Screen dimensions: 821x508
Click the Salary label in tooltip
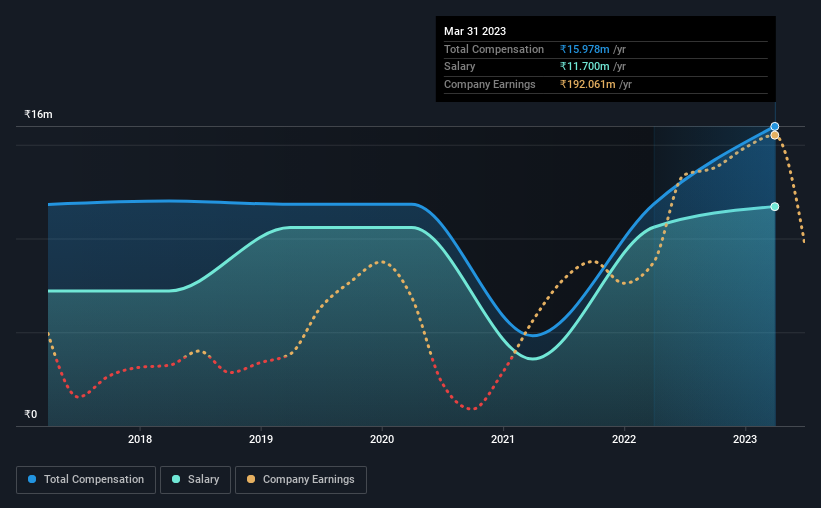460,67
